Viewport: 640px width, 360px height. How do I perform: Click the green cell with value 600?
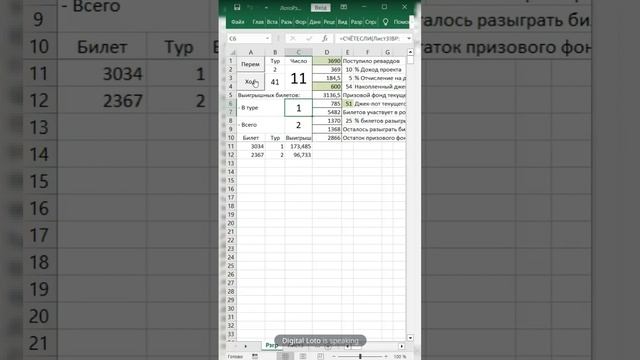(327, 87)
